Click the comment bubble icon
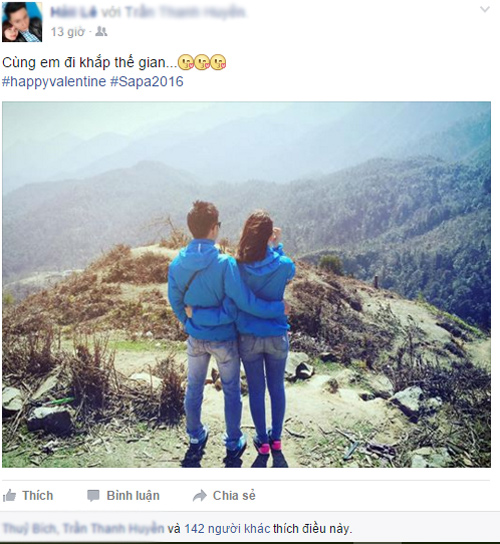Viewport: 500px width, 544px height. [93, 496]
